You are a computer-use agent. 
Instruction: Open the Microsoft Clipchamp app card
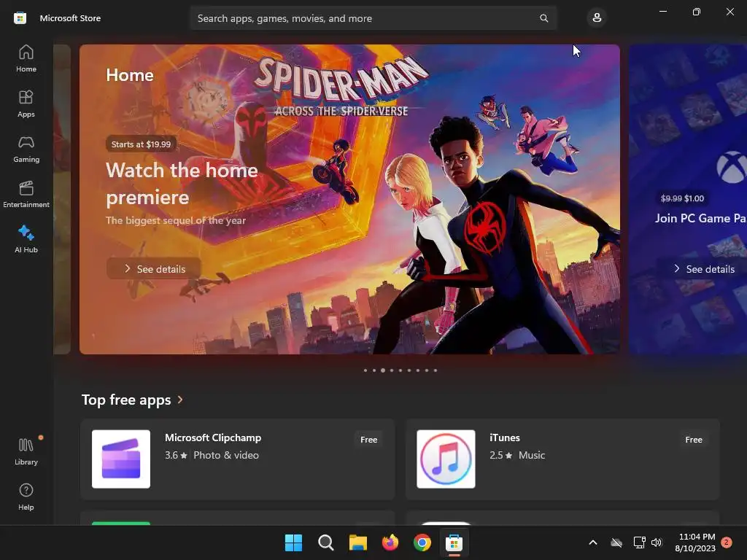click(238, 459)
